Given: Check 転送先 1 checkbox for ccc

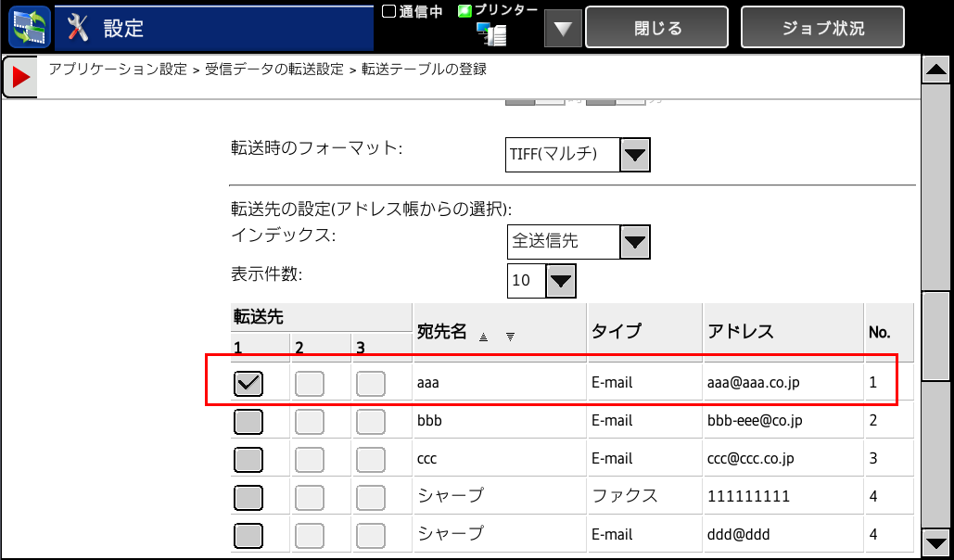Looking at the screenshot, I should [x=248, y=460].
